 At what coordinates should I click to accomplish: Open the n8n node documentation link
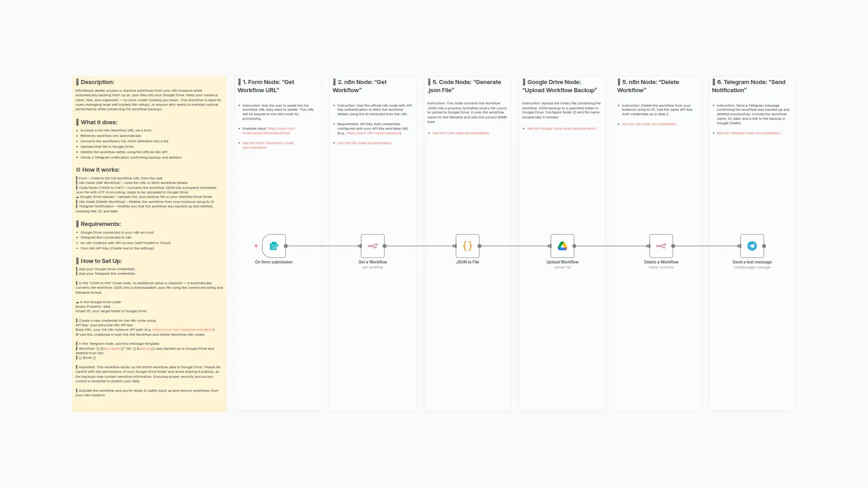click(x=365, y=143)
